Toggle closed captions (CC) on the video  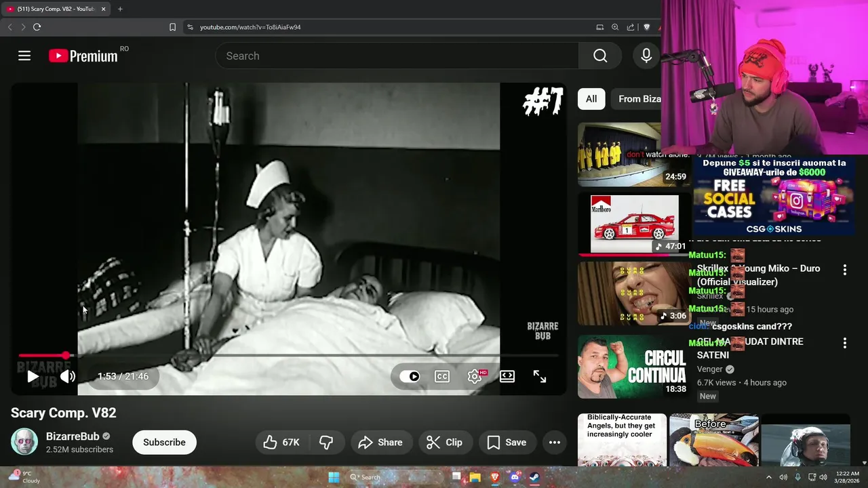[x=442, y=376]
